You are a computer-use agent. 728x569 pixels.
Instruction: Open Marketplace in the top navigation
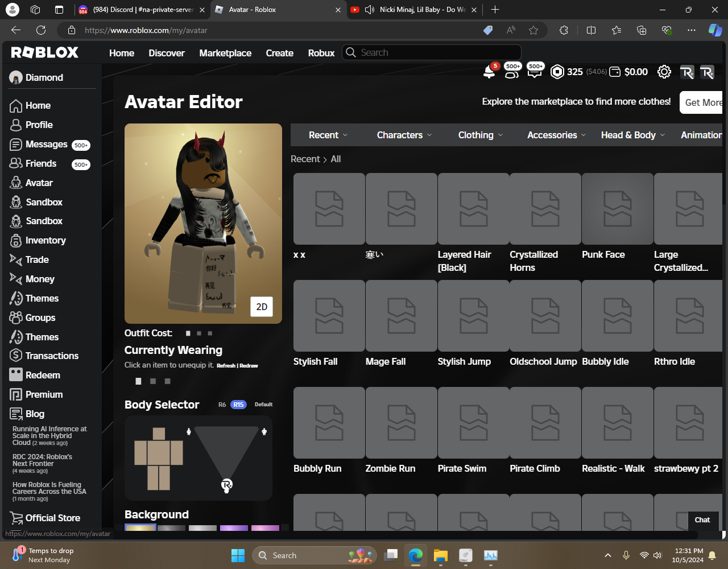(225, 53)
